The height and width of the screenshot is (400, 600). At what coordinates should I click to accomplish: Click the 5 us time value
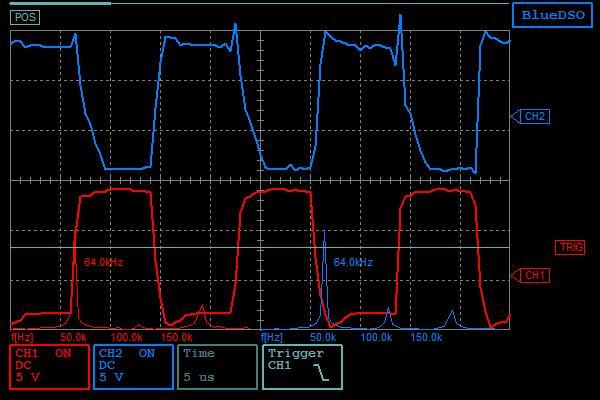coord(199,377)
